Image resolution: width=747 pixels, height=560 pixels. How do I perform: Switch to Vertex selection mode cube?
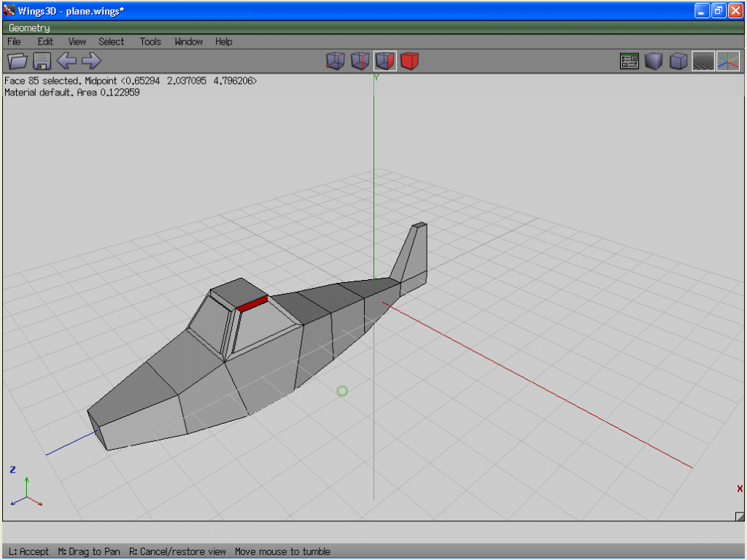pos(335,61)
